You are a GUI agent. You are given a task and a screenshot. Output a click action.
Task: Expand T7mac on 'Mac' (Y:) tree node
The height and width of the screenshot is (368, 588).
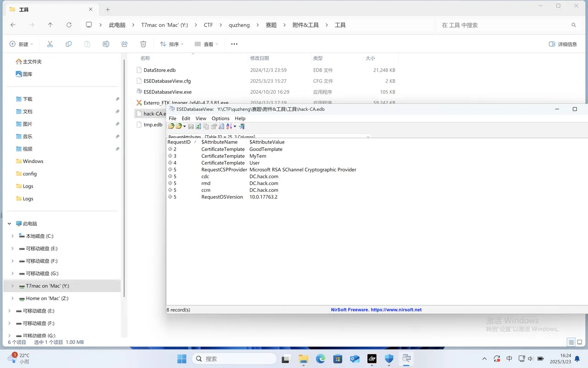pyautogui.click(x=12, y=286)
